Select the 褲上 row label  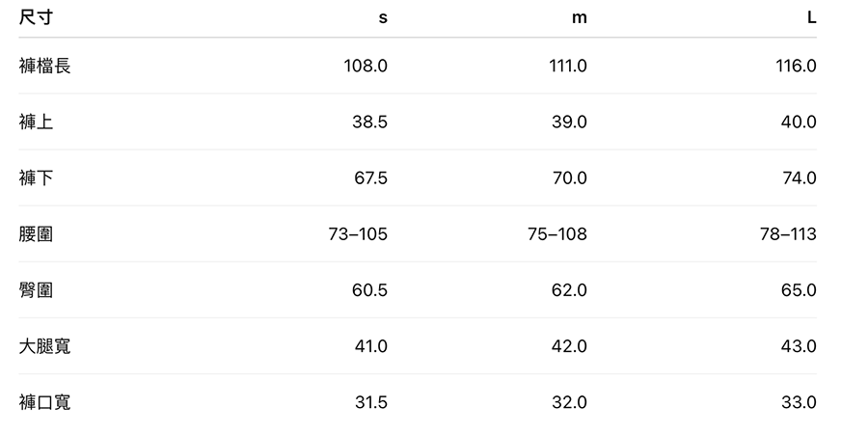point(37,122)
